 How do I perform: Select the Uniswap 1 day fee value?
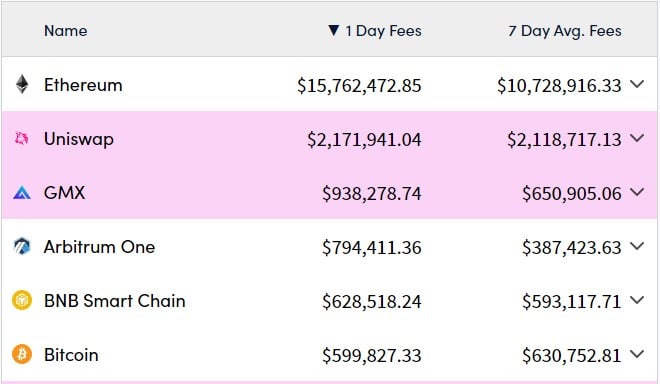(364, 140)
